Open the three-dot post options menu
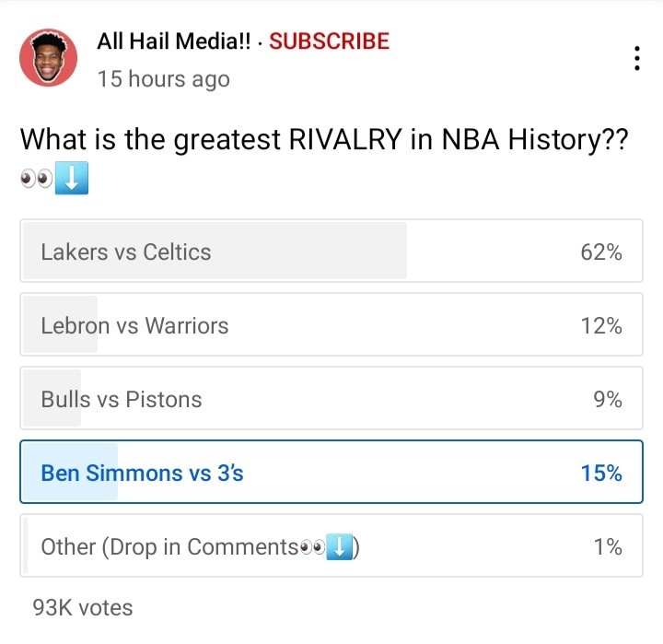663x644 pixels. point(637,58)
